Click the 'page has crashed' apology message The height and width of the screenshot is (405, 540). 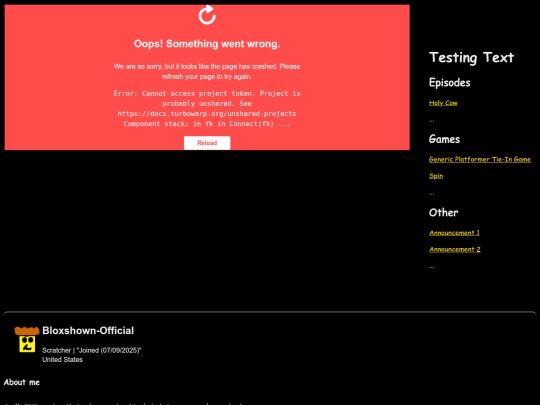[207, 71]
